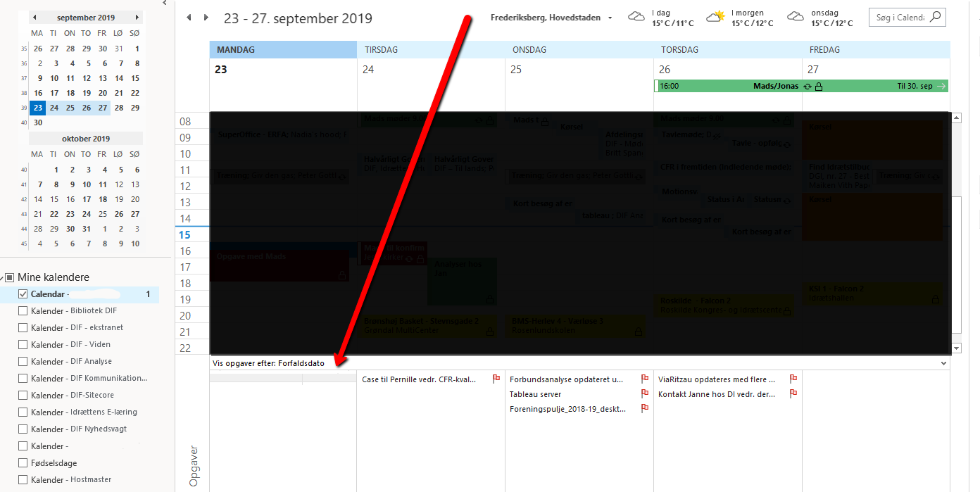Open the Mads/Jonas multi-day event
The image size is (980, 492).
tap(801, 86)
